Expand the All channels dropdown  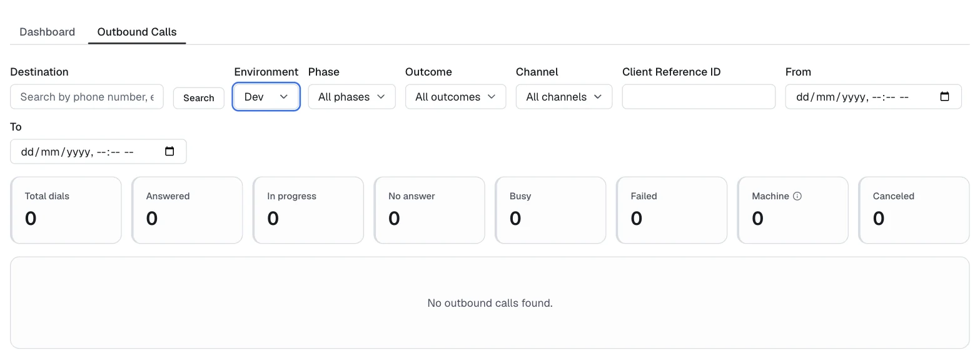click(x=564, y=97)
